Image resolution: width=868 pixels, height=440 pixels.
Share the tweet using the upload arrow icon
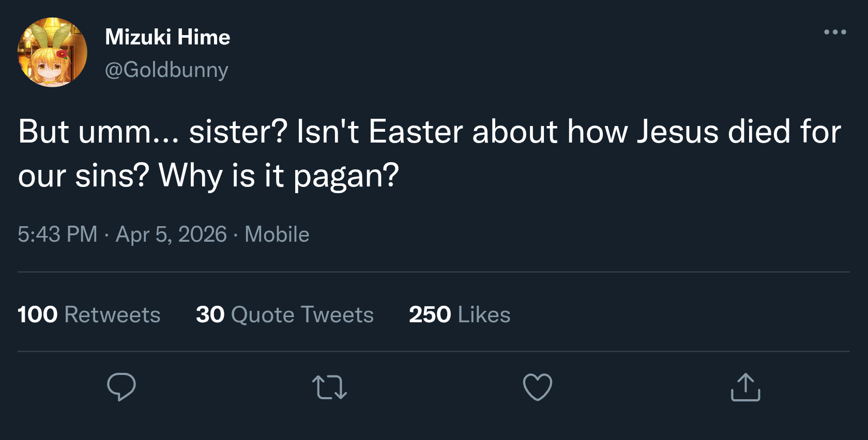click(745, 387)
